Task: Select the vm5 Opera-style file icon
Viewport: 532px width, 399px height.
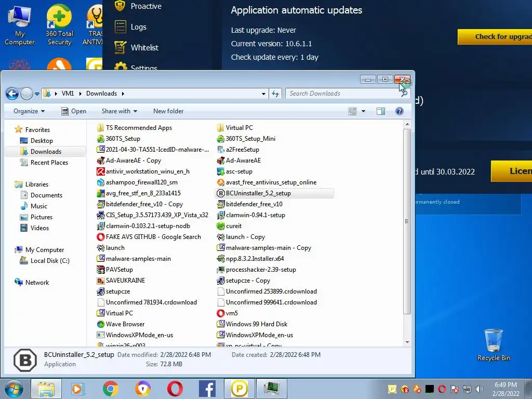Action: click(x=220, y=313)
